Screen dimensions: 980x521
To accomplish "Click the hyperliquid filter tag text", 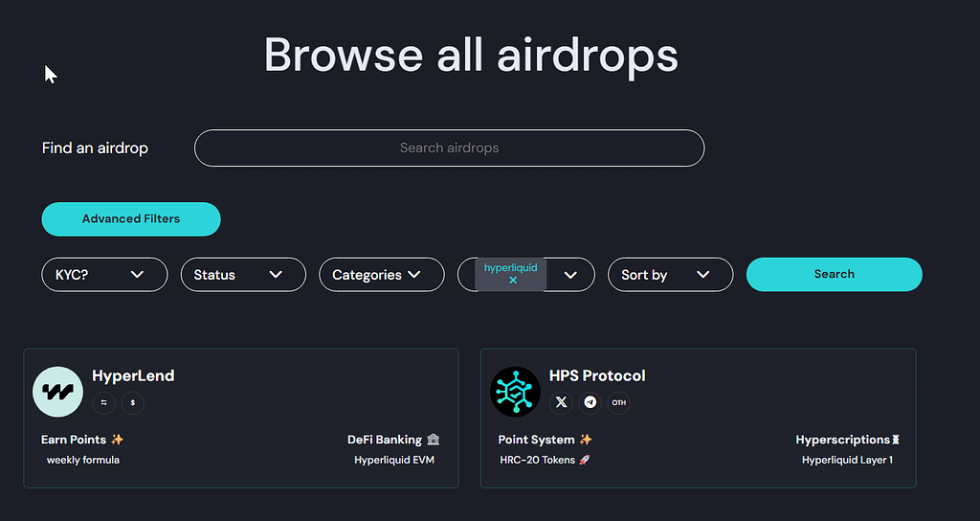I will [x=510, y=268].
